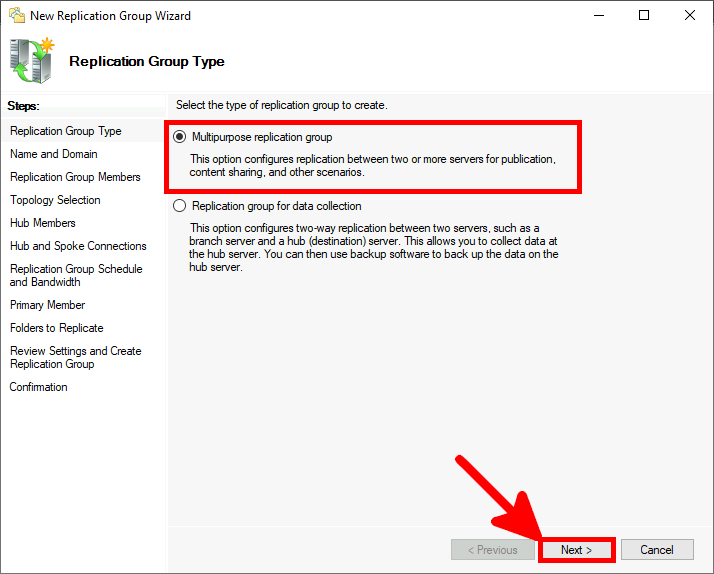Cancel the wizard
Screen dimensions: 714x574
657,550
